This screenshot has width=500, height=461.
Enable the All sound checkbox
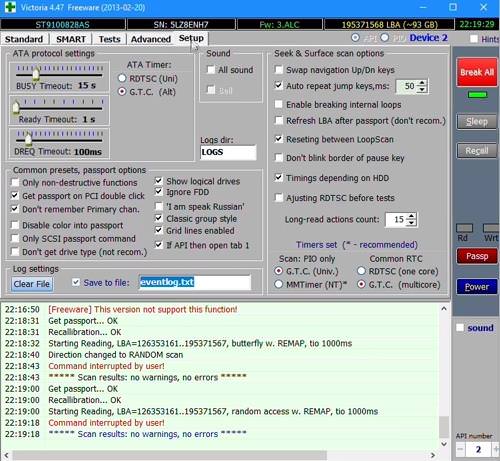coord(211,70)
